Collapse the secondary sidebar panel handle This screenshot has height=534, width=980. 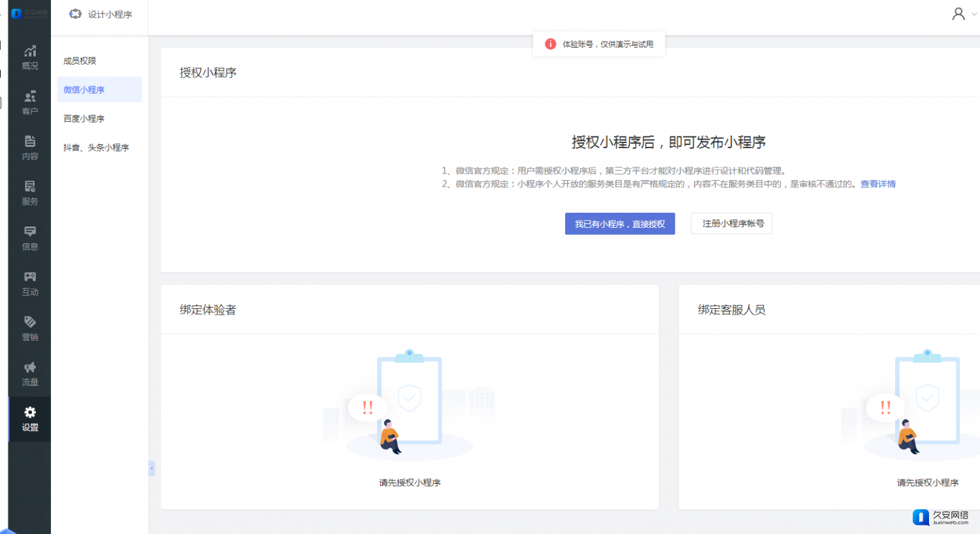[152, 468]
